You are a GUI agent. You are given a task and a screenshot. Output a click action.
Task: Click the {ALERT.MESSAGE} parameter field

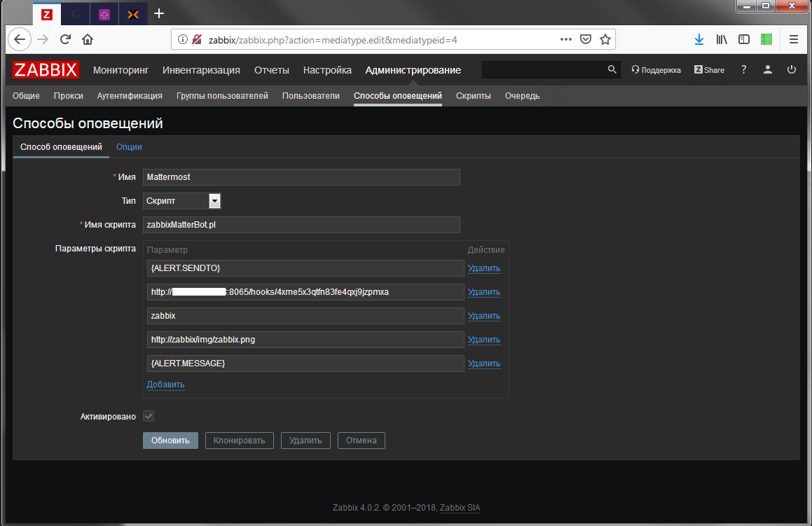(x=305, y=364)
